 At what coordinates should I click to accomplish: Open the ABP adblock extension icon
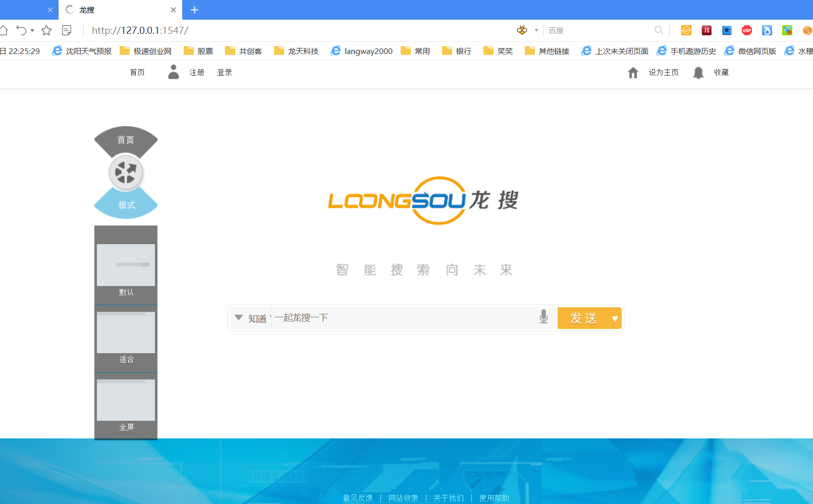click(x=747, y=30)
